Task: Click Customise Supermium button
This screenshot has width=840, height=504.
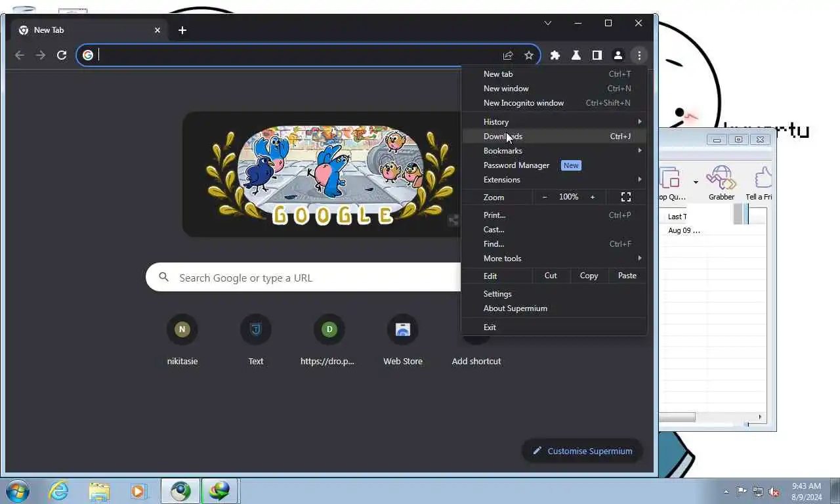Action: pos(582,451)
